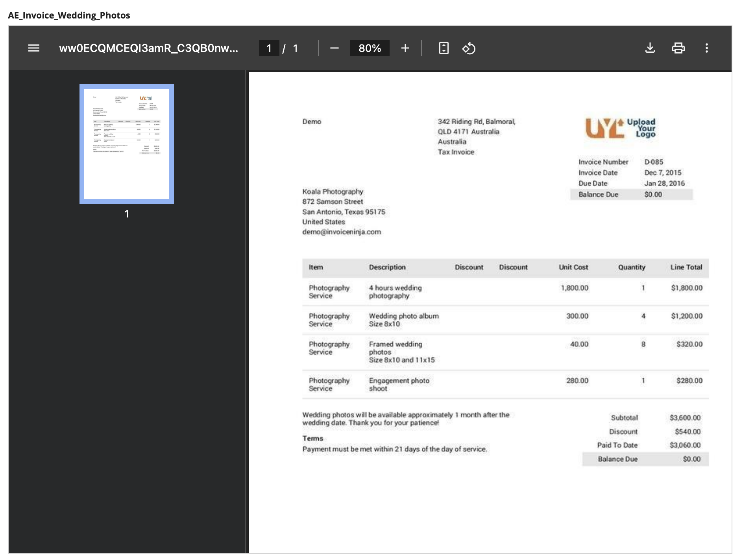Click 'Engagement photo shoot' description
Viewport: 743px width, 560px height.
[x=399, y=385]
